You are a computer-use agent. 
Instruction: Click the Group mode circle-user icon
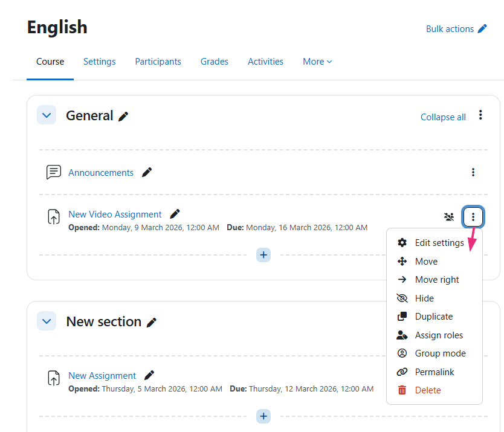pos(402,353)
